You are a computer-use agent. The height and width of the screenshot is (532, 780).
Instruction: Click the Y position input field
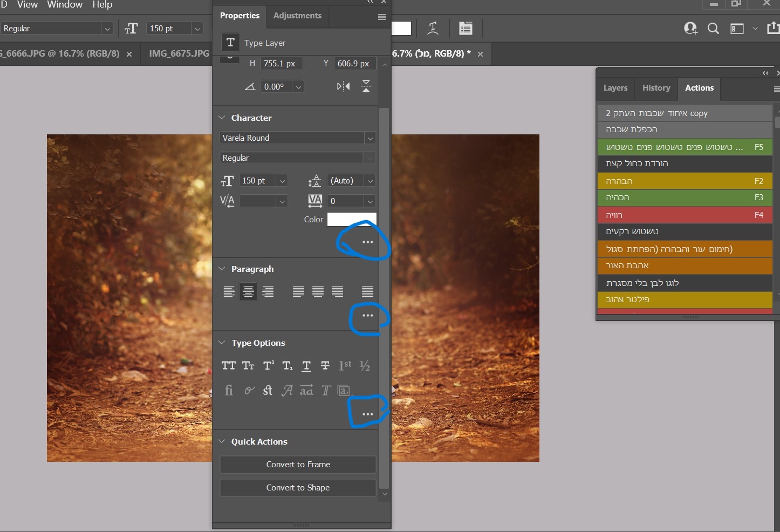pyautogui.click(x=354, y=64)
